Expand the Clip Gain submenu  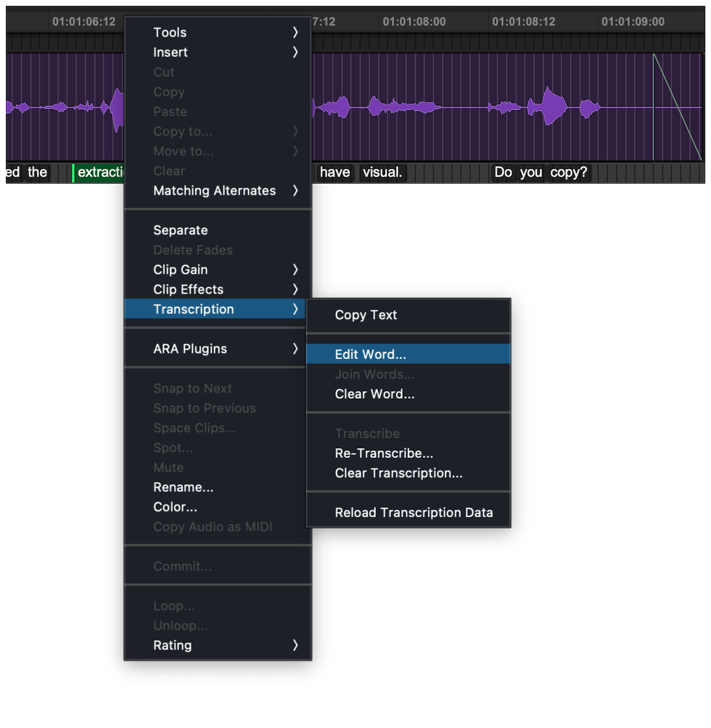click(295, 270)
